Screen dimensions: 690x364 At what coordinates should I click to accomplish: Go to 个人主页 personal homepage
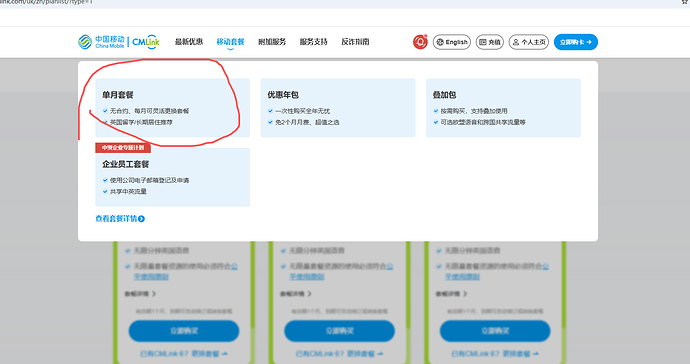[529, 42]
